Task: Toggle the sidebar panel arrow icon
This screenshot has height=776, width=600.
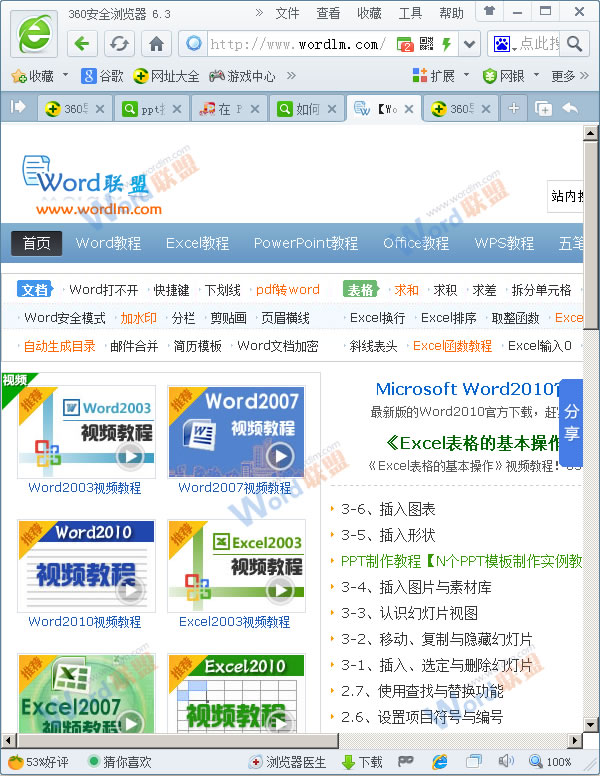Action: [18, 106]
